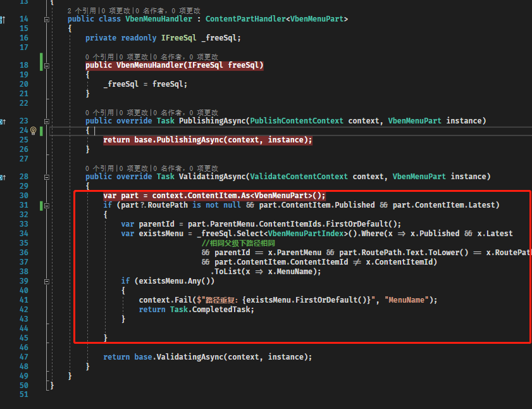Click 'is not null' on line 31
The width and height of the screenshot is (532, 409).
pos(216,205)
